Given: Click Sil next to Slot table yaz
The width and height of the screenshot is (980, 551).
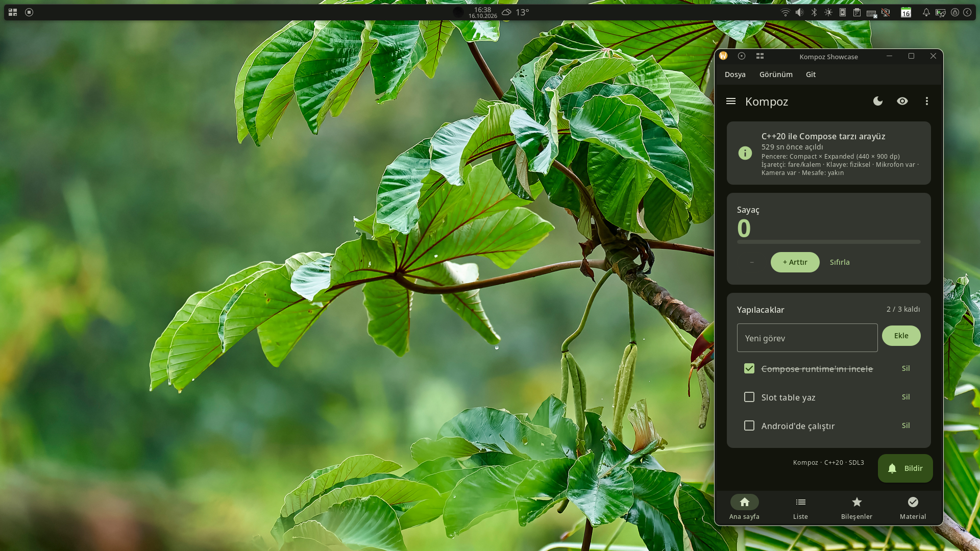Looking at the screenshot, I should [906, 397].
